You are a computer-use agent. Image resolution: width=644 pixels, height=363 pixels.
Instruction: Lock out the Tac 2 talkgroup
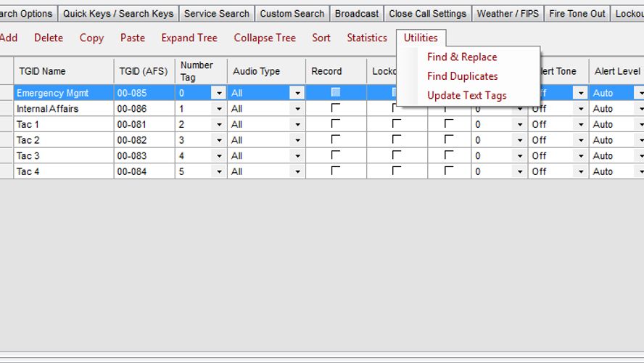(x=397, y=139)
